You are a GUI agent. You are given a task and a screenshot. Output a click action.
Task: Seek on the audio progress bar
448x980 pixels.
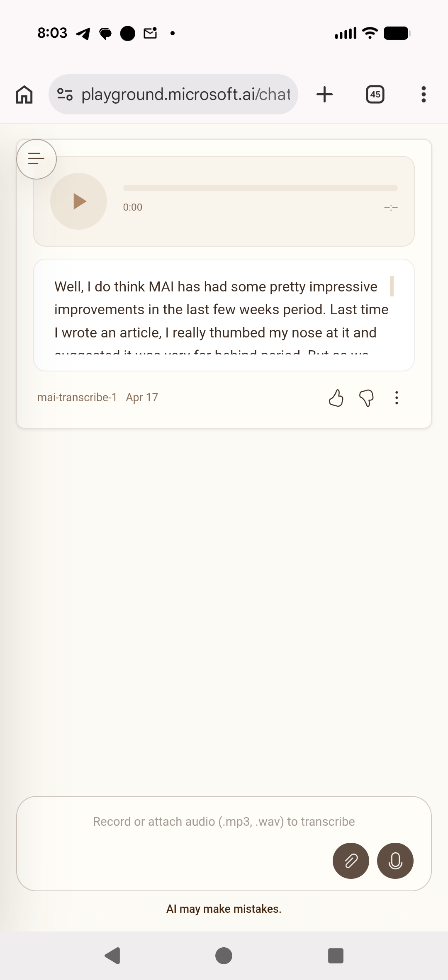pos(260,188)
